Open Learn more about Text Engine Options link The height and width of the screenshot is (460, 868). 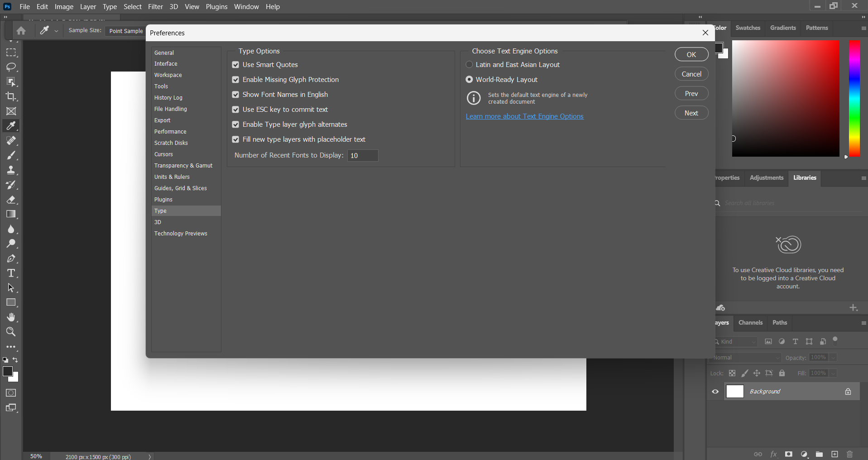tap(524, 116)
